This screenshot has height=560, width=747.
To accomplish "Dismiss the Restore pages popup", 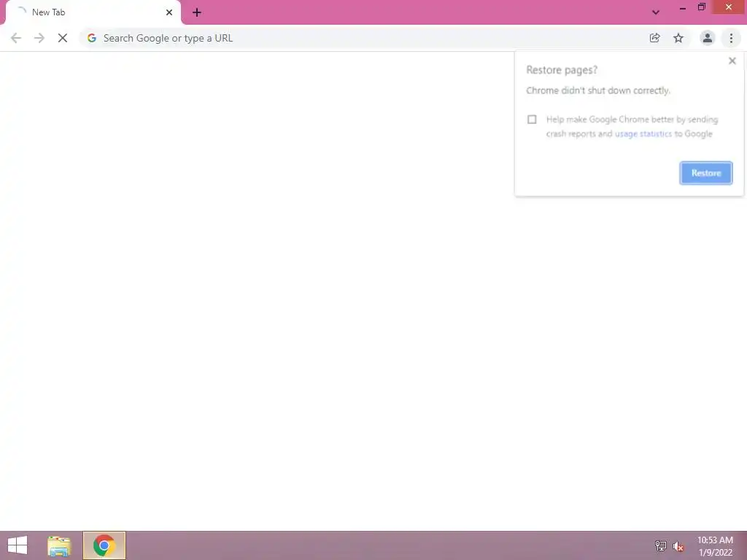I will click(x=732, y=61).
